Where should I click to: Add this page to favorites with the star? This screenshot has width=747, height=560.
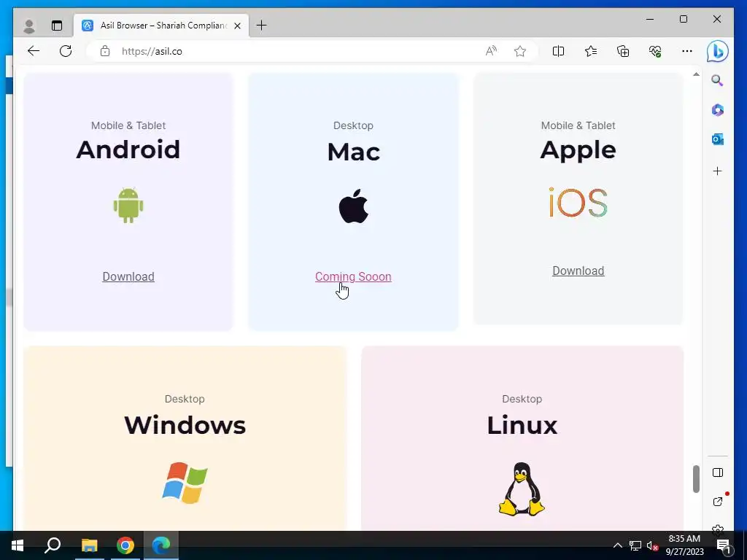click(x=519, y=51)
